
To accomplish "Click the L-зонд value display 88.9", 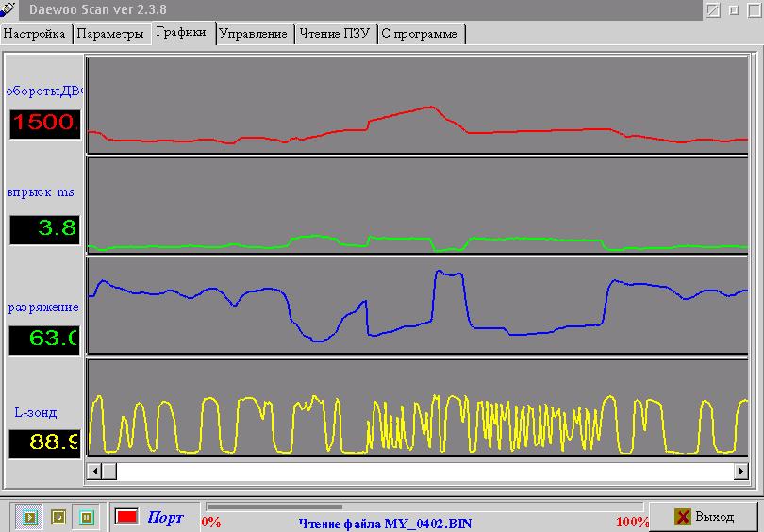I will click(x=45, y=443).
